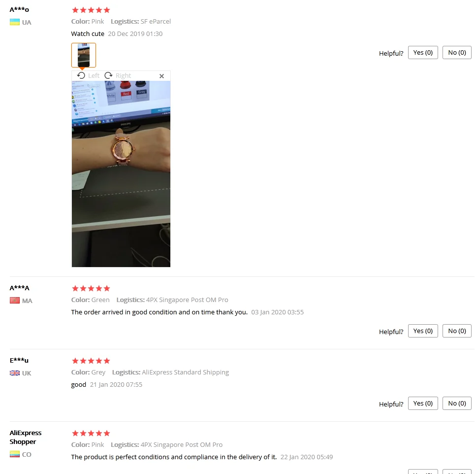
Task: Click the Colombia flag icon next to CO
Action: click(x=15, y=454)
